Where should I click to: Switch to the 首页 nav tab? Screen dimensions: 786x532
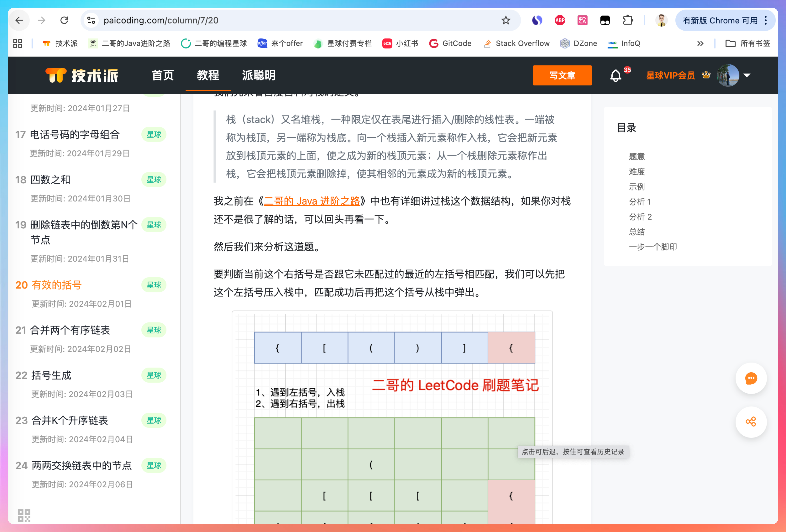(163, 75)
